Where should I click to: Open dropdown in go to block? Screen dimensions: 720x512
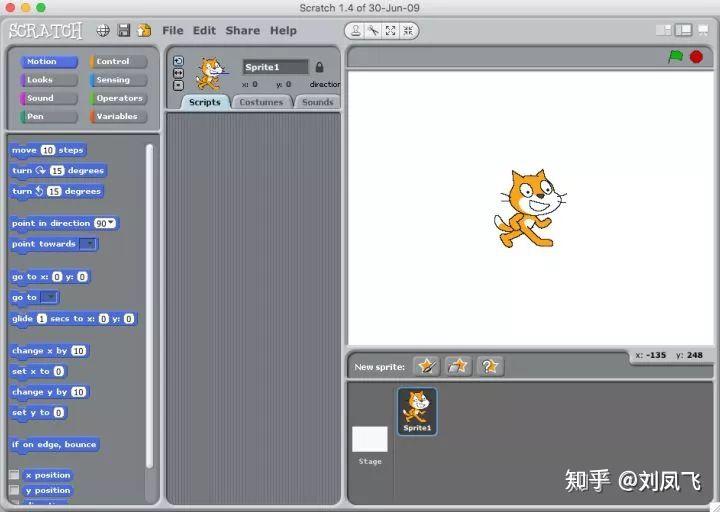coord(48,298)
